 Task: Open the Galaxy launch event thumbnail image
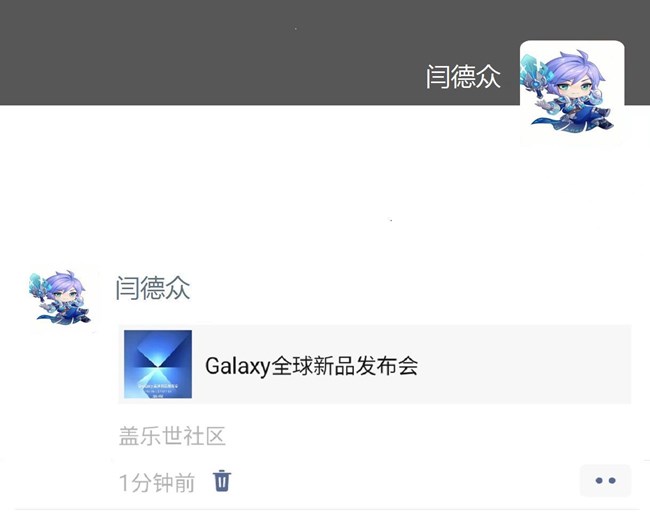158,364
